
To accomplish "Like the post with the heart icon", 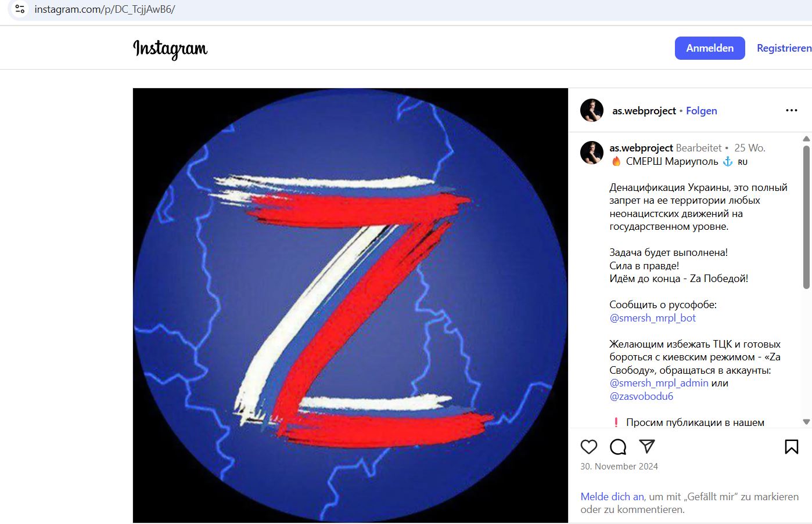I will (588, 447).
